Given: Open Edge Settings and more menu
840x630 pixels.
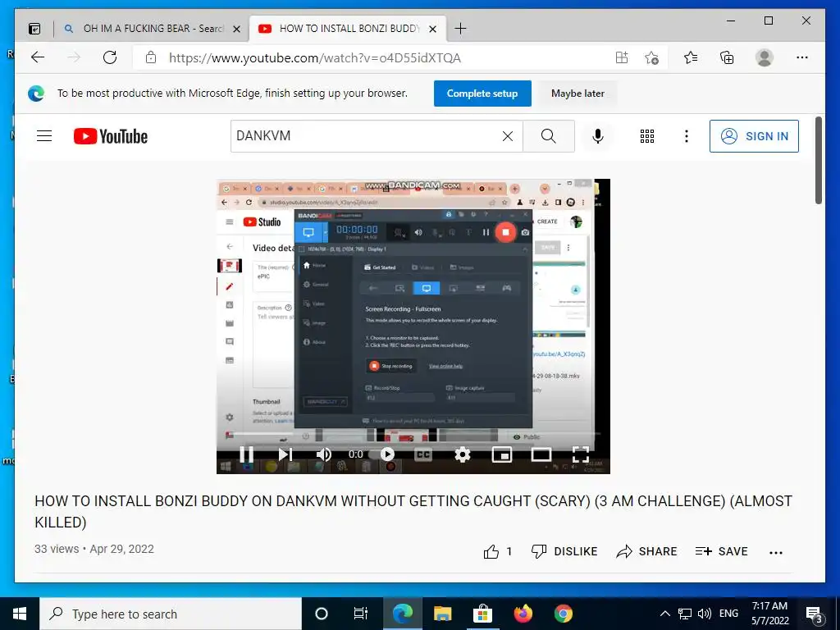Looking at the screenshot, I should pyautogui.click(x=802, y=57).
